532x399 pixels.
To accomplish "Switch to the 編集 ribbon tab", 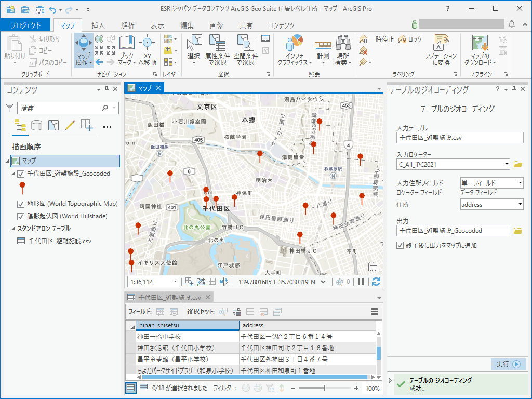I will pos(187,25).
